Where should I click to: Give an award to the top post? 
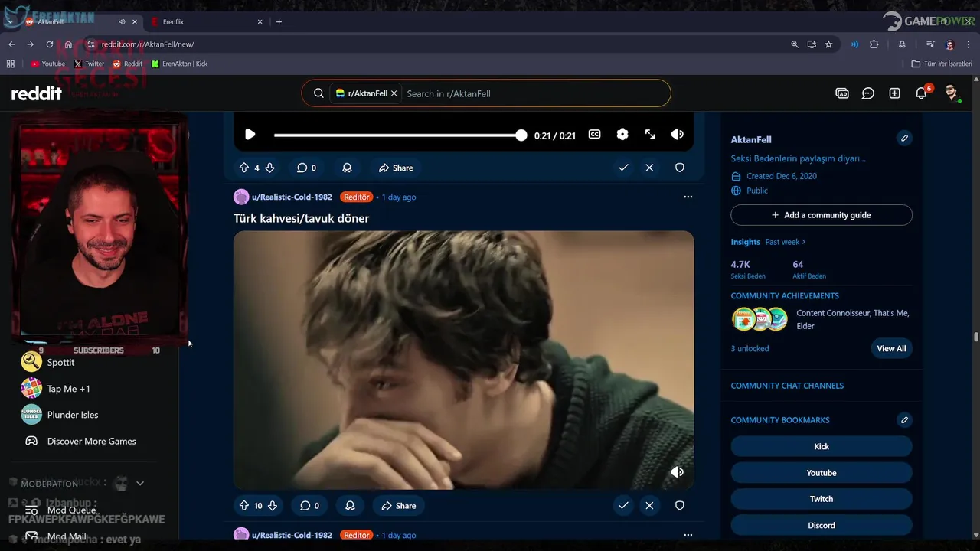click(x=347, y=168)
